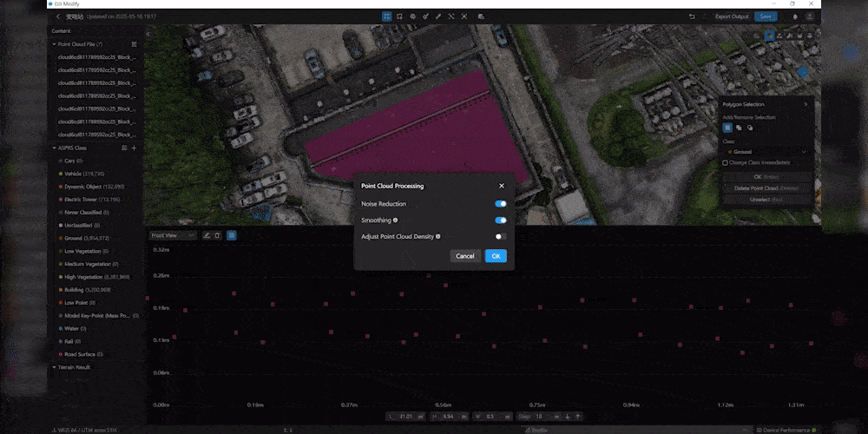868x434 pixels.
Task: Open the user account icon
Action: point(810,16)
